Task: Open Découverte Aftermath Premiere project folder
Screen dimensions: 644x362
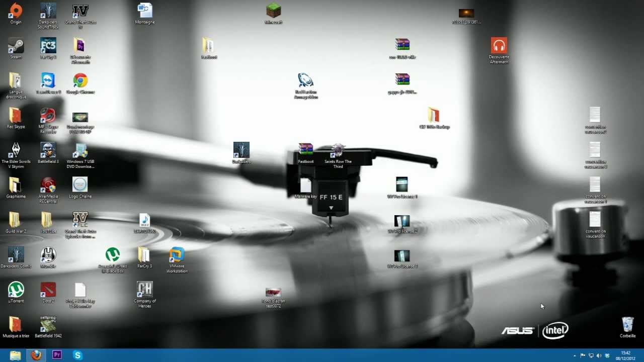Action: pyautogui.click(x=80, y=46)
